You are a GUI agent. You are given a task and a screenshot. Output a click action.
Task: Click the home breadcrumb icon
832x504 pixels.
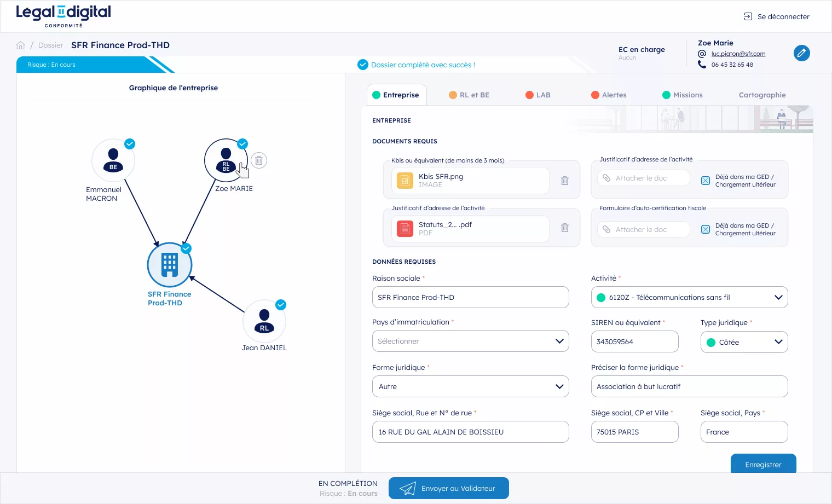pos(21,45)
